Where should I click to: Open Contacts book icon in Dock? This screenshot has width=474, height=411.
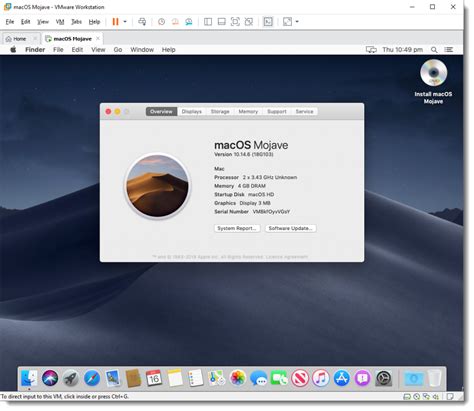133,378
